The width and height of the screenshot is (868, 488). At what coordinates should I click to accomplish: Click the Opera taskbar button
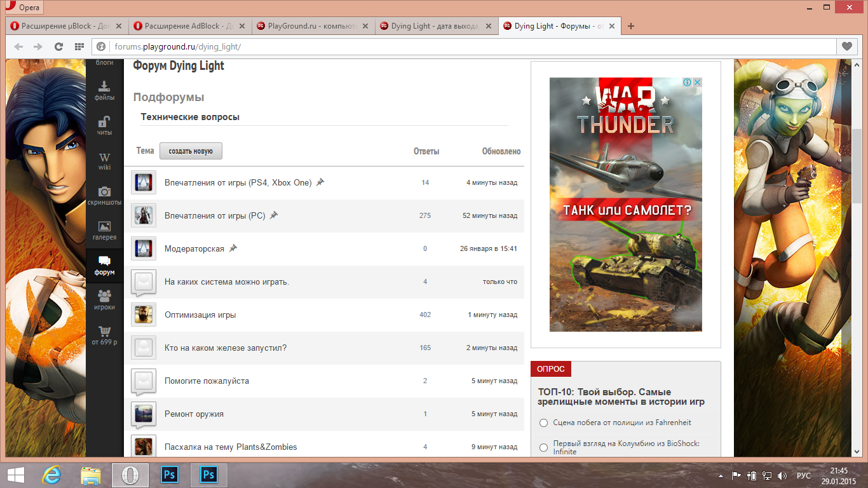(130, 475)
